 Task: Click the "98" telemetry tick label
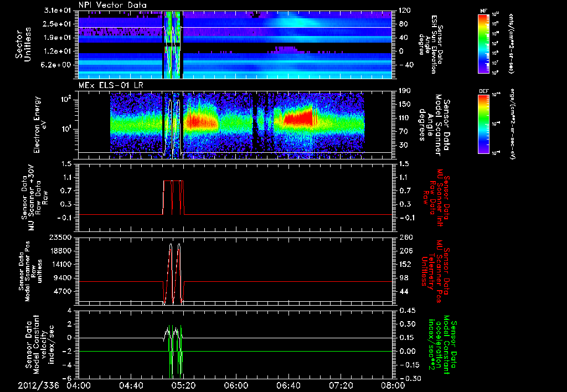click(404, 278)
